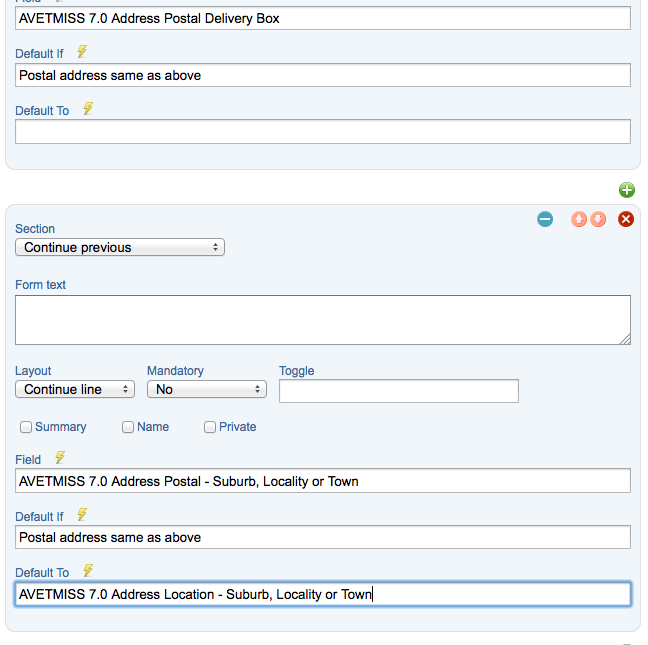
Task: Click lightning icon beside lower Default If label
Action: (x=82, y=514)
